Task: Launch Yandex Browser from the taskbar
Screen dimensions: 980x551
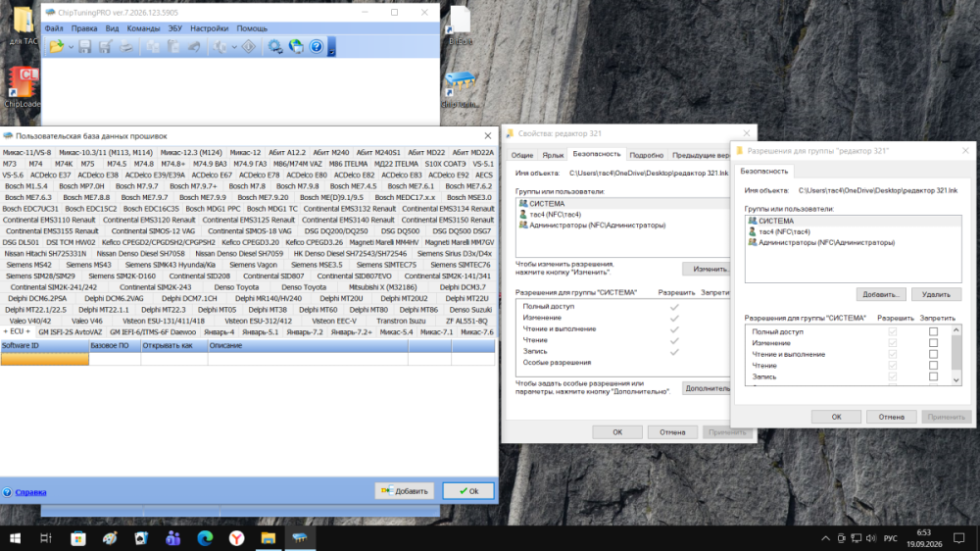Action: pos(236,538)
